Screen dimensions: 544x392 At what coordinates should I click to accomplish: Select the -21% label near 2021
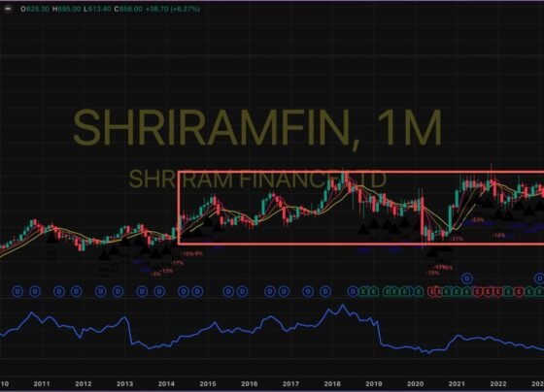(457, 239)
